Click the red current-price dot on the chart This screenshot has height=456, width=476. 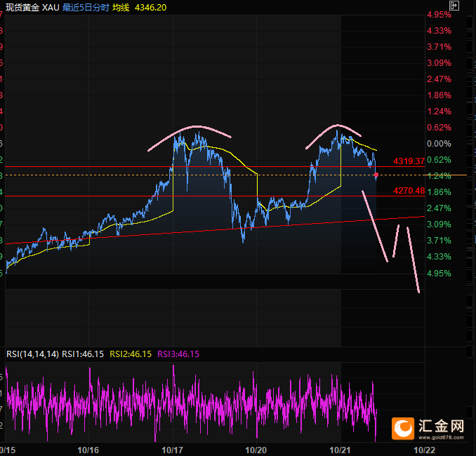376,175
